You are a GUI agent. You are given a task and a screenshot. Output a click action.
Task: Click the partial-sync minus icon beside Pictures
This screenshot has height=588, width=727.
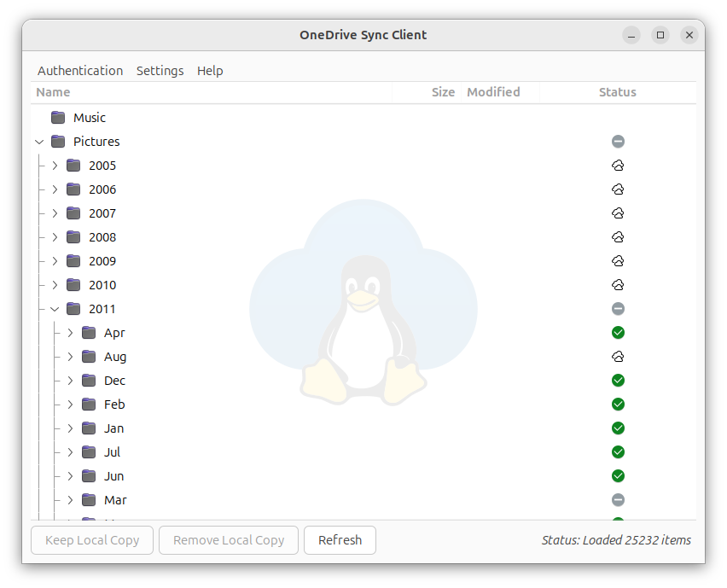[x=618, y=142]
